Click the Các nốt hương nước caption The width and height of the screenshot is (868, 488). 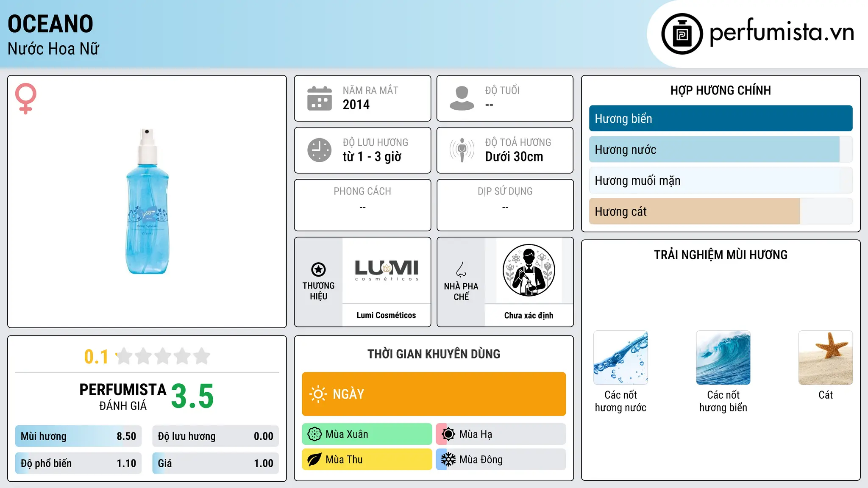coord(621,401)
